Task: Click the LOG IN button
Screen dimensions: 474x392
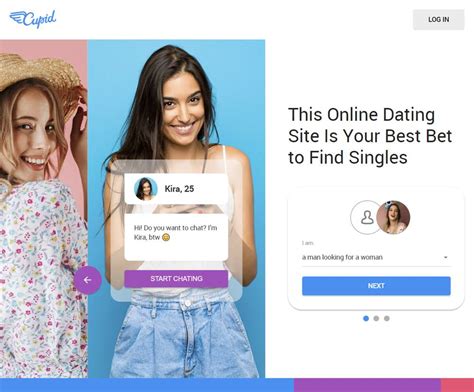Action: coord(438,20)
